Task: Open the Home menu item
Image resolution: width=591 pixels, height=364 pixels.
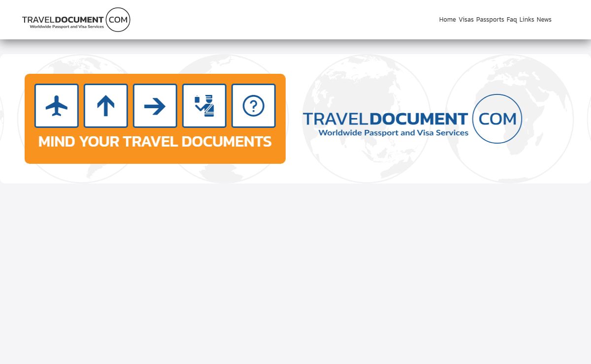Action: (x=447, y=20)
